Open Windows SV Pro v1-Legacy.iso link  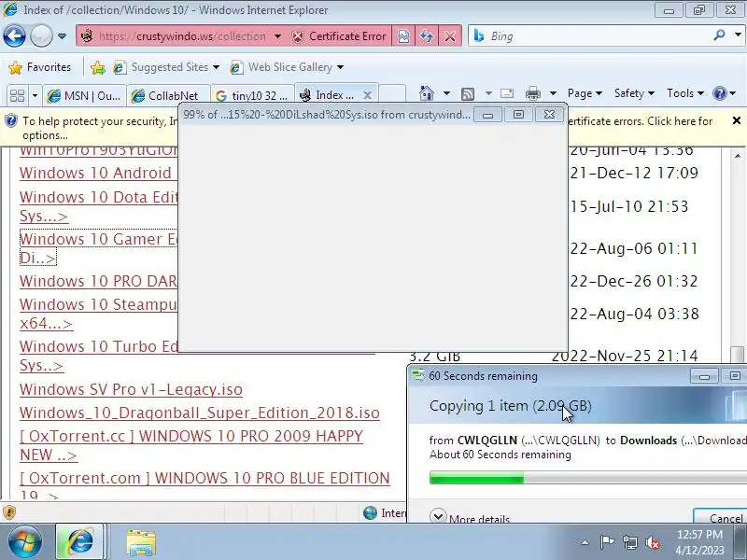pos(131,389)
